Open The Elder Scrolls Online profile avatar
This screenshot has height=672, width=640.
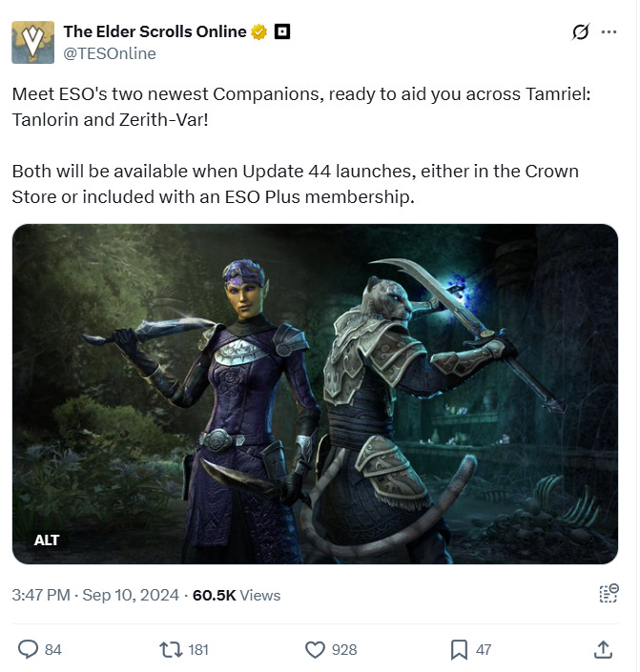pyautogui.click(x=33, y=43)
